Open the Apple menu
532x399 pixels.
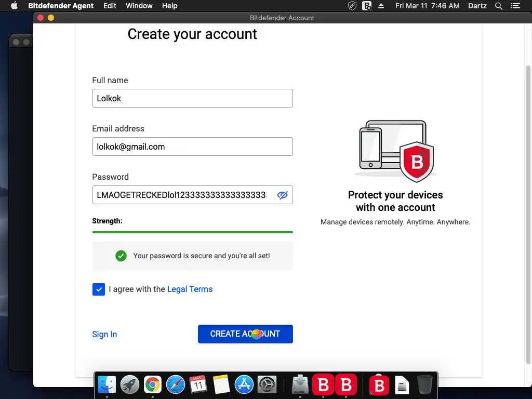tap(14, 6)
